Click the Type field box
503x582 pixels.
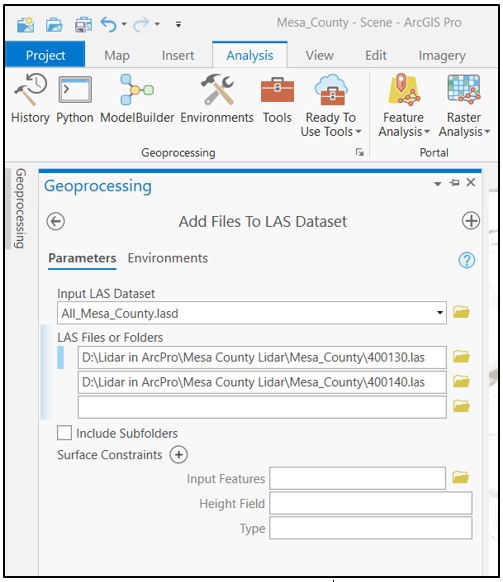[371, 528]
